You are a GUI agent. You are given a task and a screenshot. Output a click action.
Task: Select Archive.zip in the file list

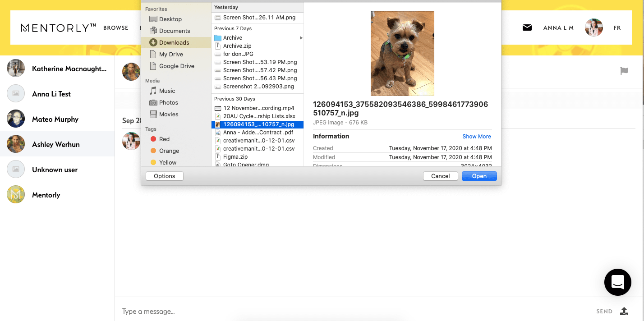coord(237,46)
